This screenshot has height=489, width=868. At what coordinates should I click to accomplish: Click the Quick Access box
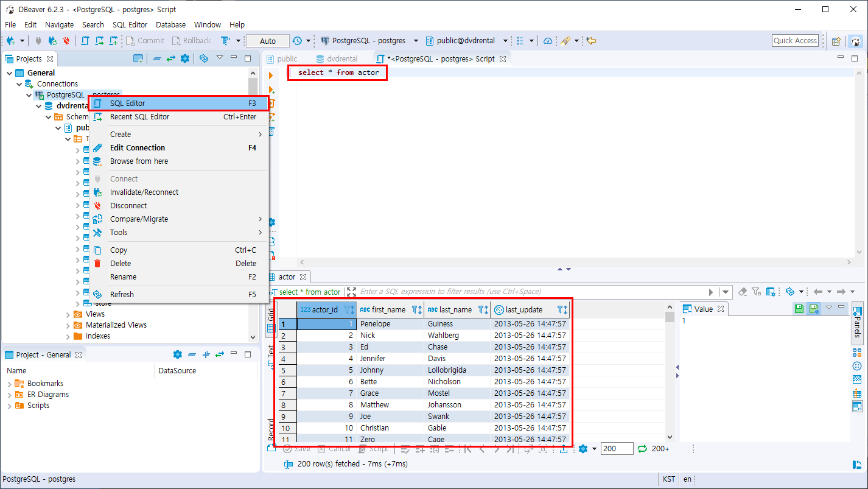tap(795, 41)
